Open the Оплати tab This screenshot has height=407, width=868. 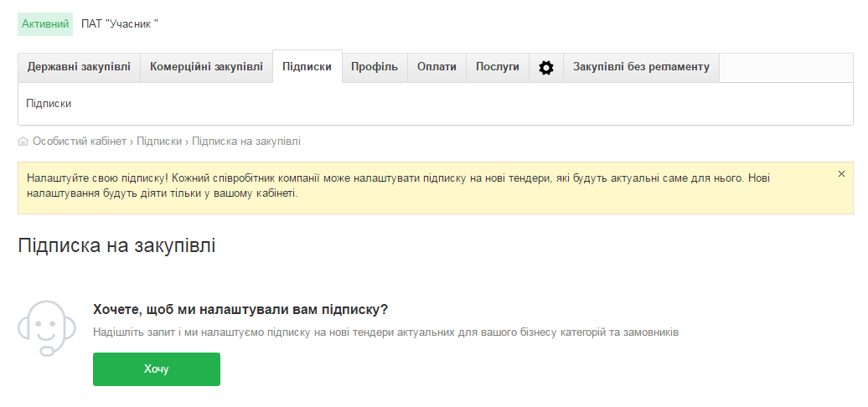[437, 67]
